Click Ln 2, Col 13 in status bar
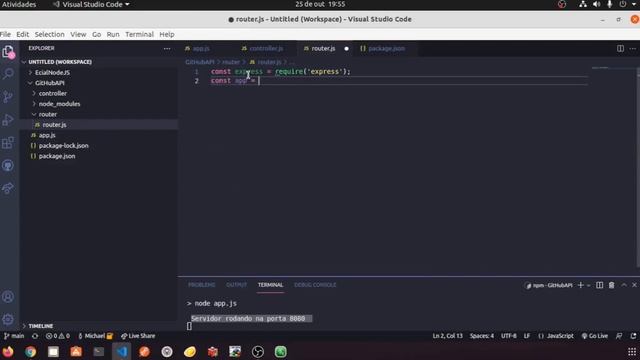The width and height of the screenshot is (640, 360). 447,336
